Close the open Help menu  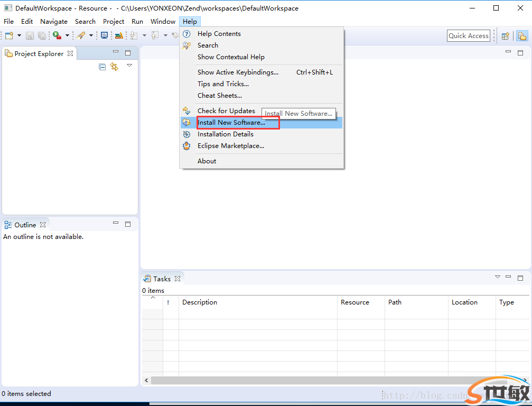(190, 21)
